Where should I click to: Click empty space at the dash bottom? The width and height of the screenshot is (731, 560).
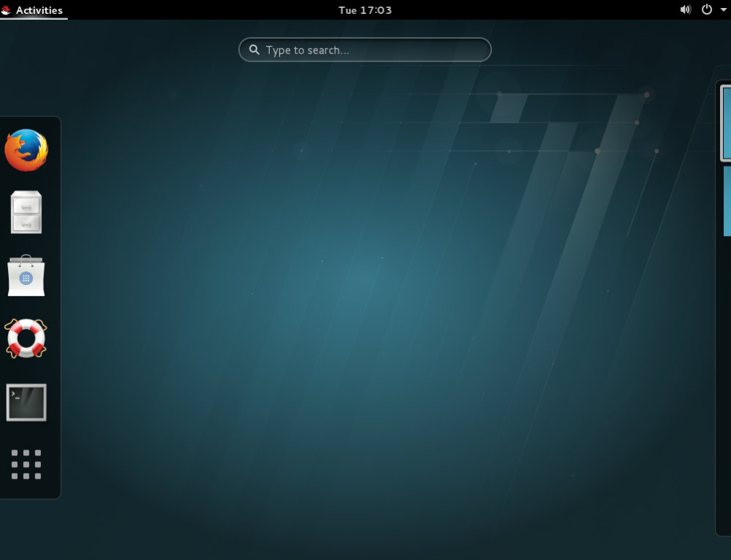(x=29, y=492)
